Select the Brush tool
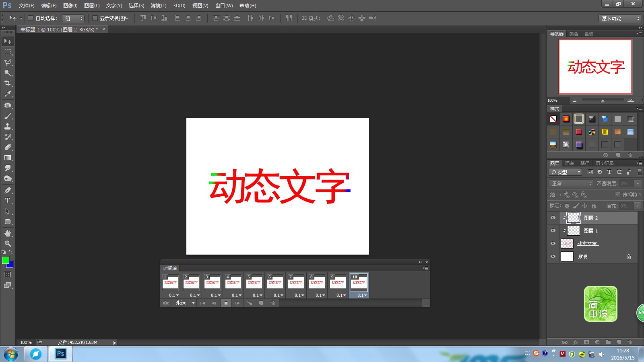The height and width of the screenshot is (362, 644). (8, 116)
